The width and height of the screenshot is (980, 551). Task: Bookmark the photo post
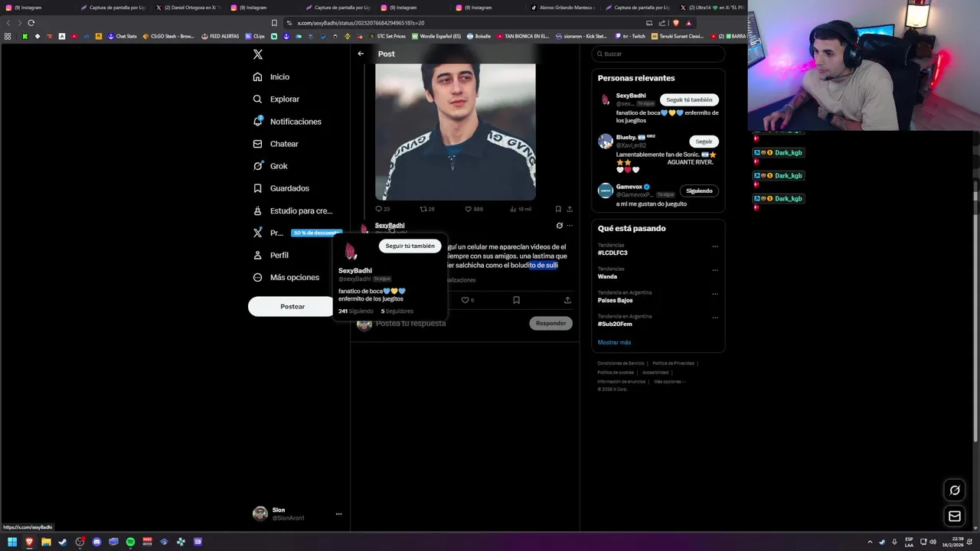558,209
